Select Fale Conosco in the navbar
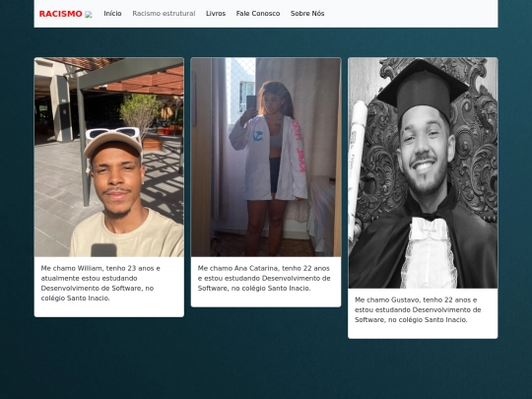Viewport: 532px width, 399px height. click(258, 14)
